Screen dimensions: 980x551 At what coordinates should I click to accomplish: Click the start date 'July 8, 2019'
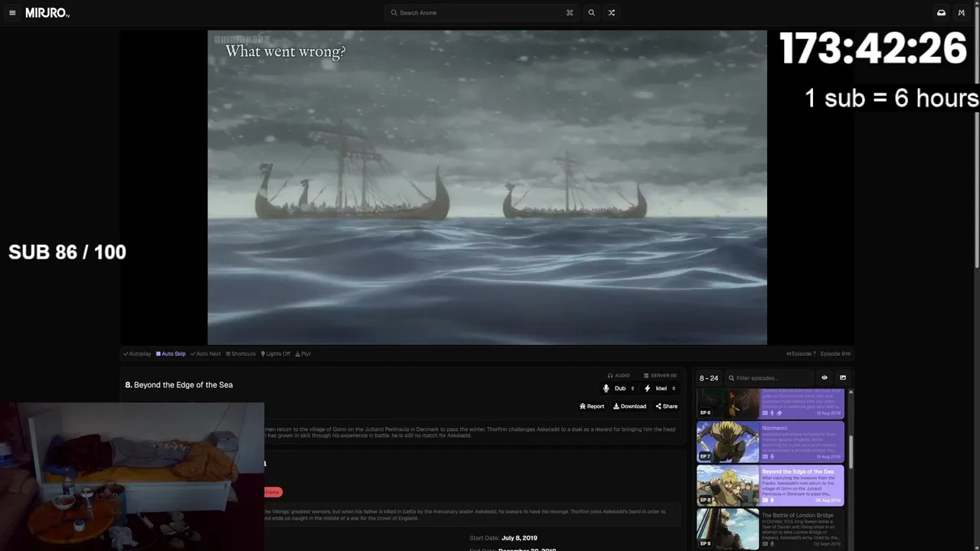click(519, 538)
